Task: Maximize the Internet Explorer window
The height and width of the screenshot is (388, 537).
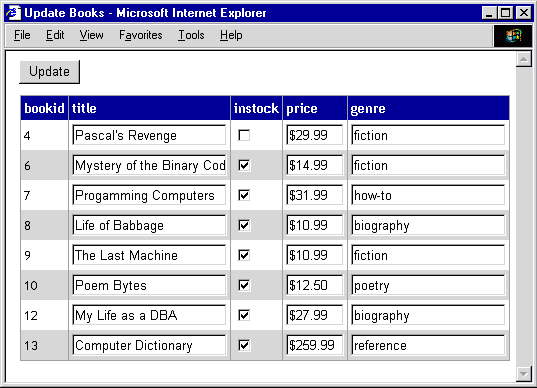Action: pyautogui.click(x=506, y=13)
